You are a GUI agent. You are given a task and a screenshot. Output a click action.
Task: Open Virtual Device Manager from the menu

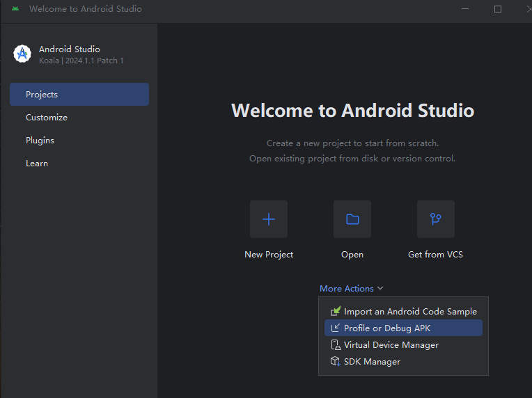[x=403, y=345]
